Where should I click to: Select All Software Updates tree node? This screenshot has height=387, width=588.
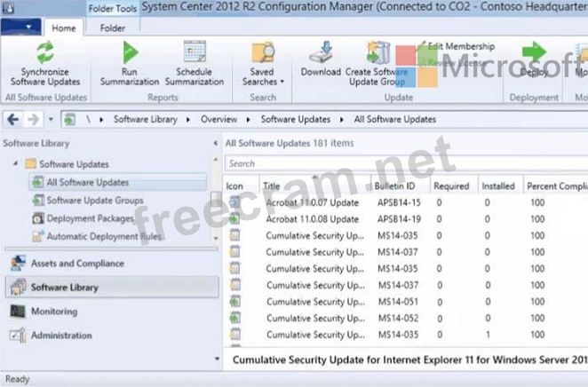pos(117,183)
